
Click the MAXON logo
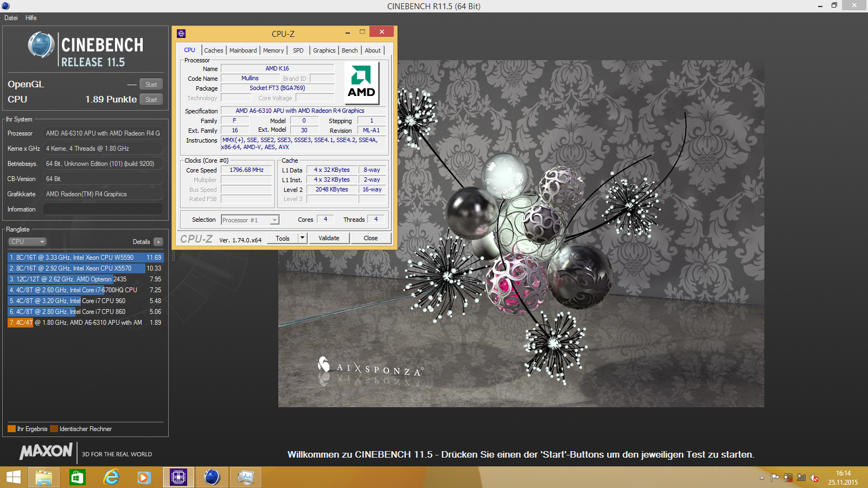tap(46, 451)
